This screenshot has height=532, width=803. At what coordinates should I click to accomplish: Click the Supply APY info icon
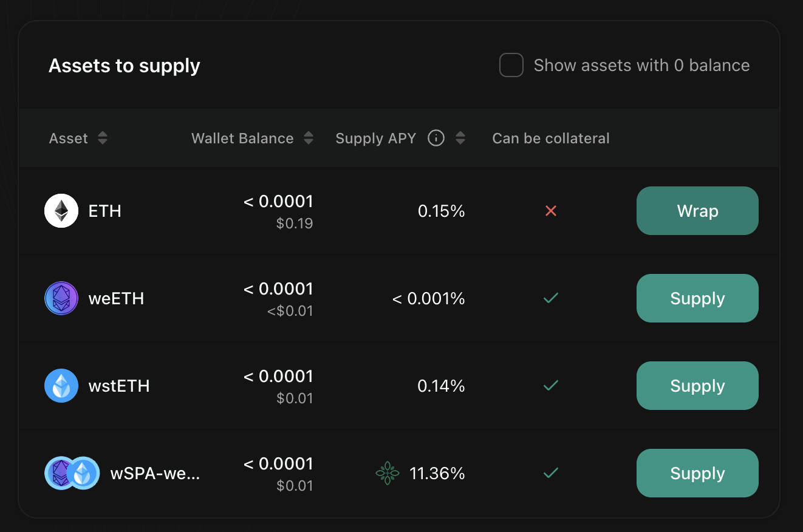click(x=436, y=138)
